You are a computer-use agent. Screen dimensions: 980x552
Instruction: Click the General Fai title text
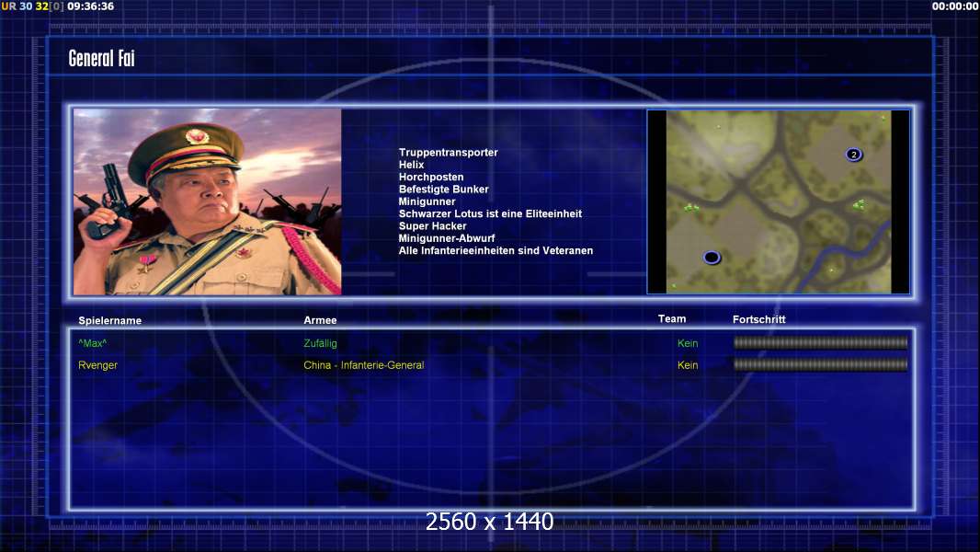point(101,58)
